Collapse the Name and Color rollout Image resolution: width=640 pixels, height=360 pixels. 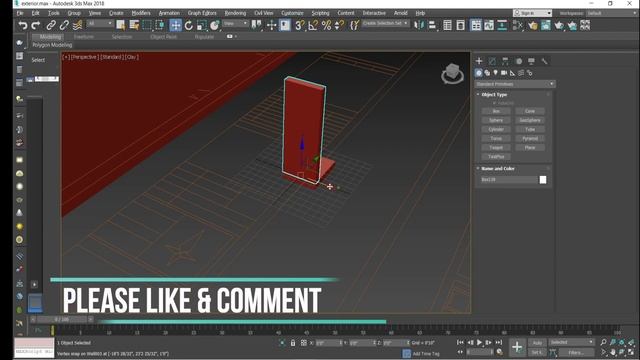[x=498, y=168]
